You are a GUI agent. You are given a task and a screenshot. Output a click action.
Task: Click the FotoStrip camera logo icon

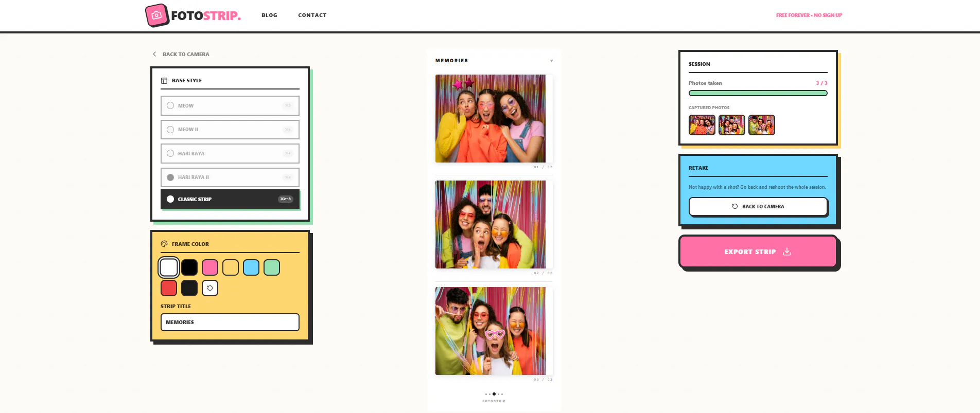[x=157, y=15]
